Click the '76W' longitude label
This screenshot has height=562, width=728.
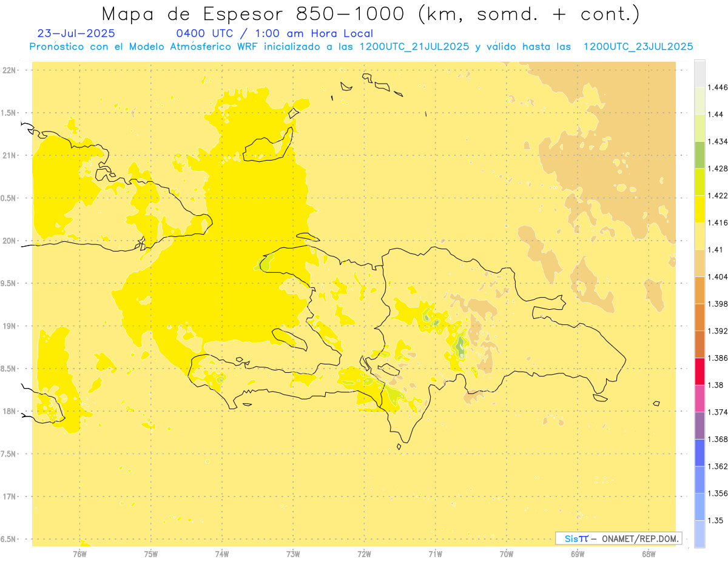79,554
